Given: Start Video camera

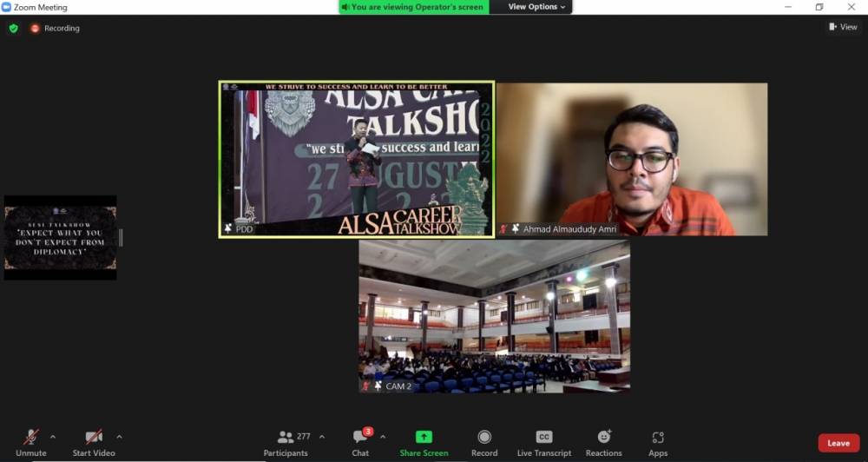Looking at the screenshot, I should pyautogui.click(x=93, y=443).
